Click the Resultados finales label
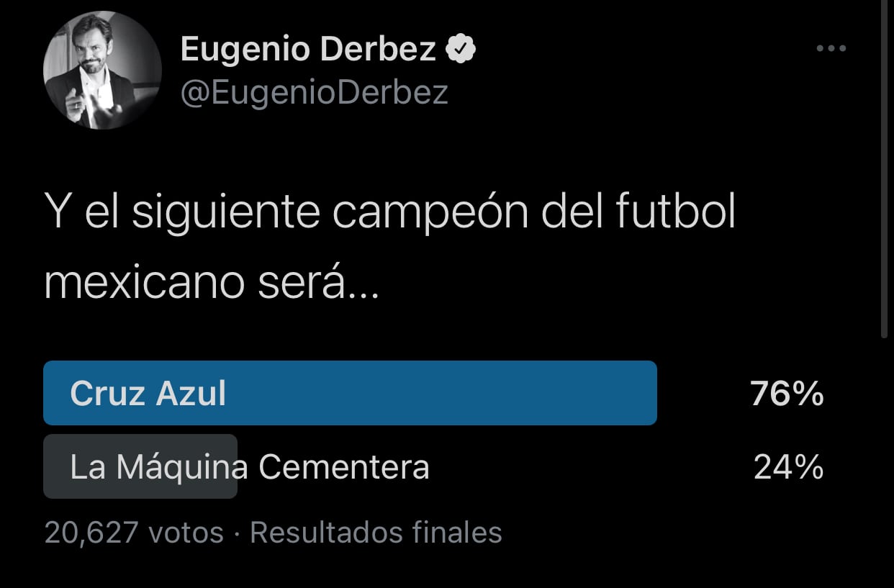Image resolution: width=894 pixels, height=588 pixels. point(376,533)
